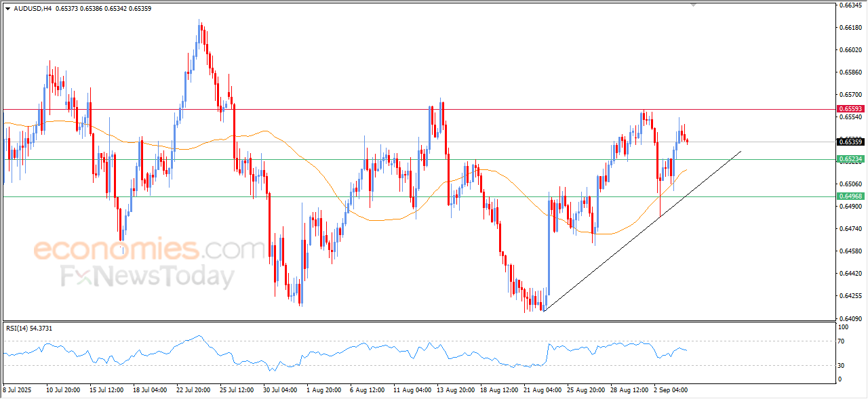The height and width of the screenshot is (399, 868).
Task: Click the 6 Aug 12:00 time label
Action: tap(367, 390)
